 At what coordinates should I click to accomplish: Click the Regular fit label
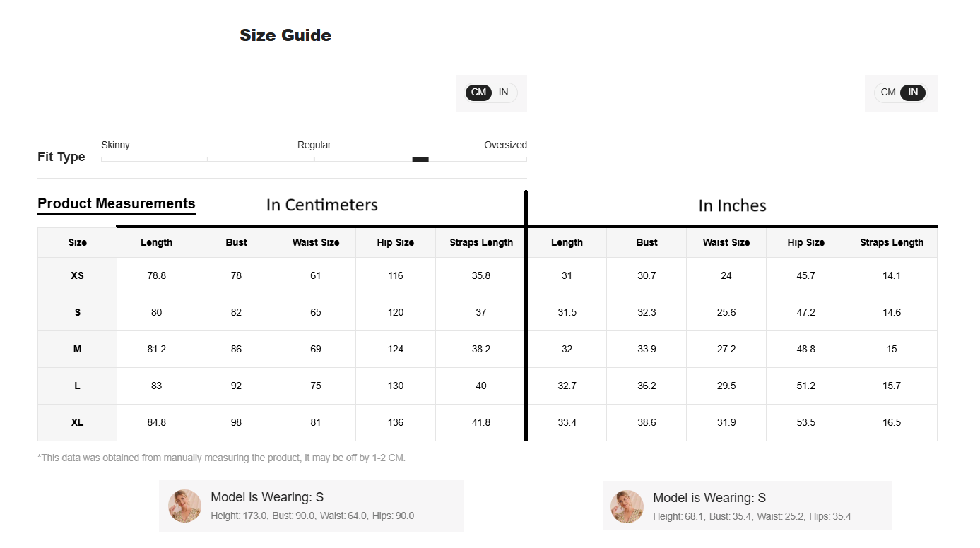(314, 145)
